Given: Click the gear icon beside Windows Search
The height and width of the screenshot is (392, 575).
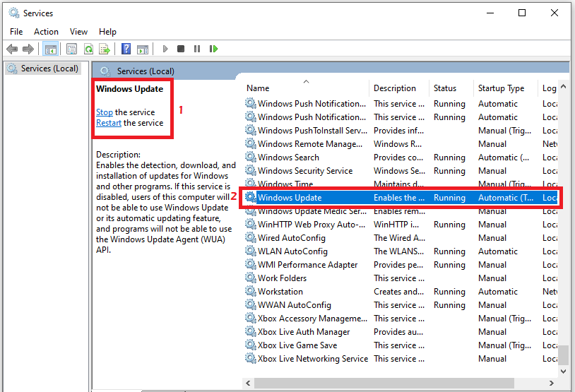Looking at the screenshot, I should pos(251,157).
